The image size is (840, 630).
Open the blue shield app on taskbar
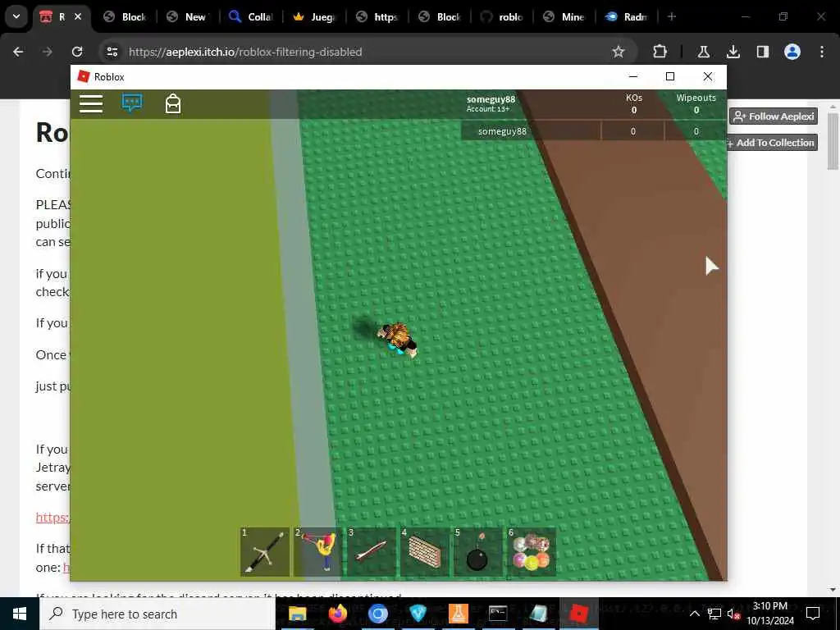click(x=418, y=614)
